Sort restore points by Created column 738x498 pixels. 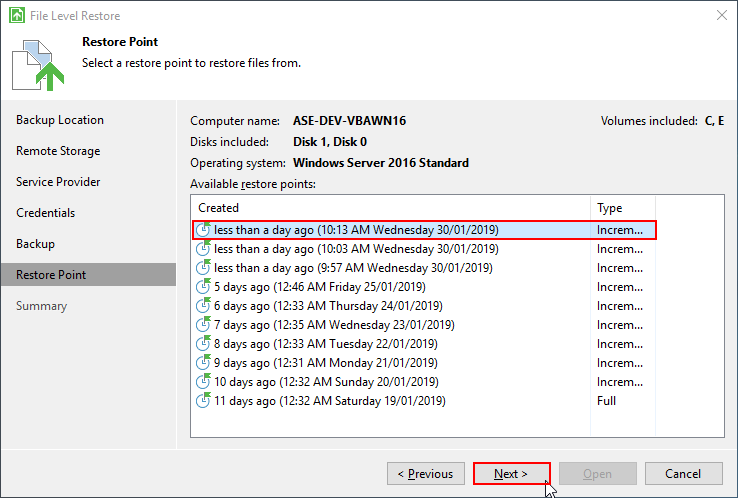[390, 208]
